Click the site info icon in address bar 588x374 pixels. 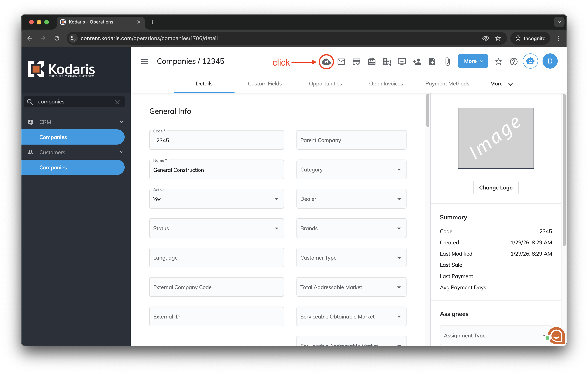pos(73,38)
